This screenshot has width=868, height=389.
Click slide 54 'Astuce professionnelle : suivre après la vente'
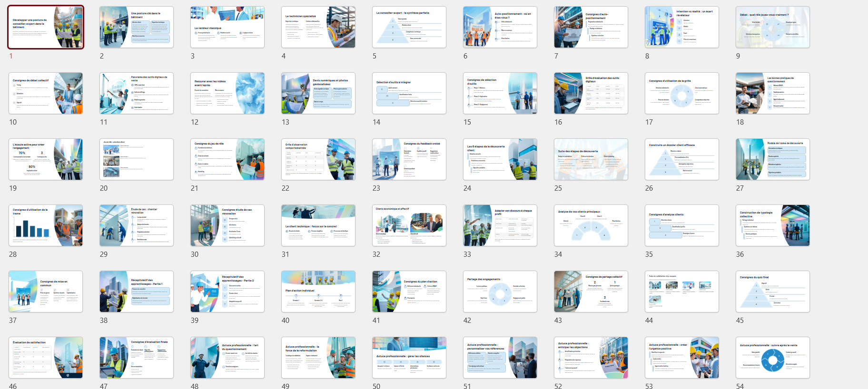pos(772,358)
